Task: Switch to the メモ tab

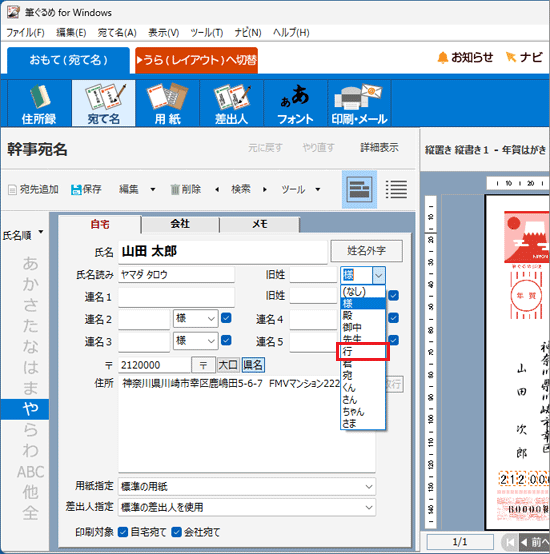Action: (260, 224)
